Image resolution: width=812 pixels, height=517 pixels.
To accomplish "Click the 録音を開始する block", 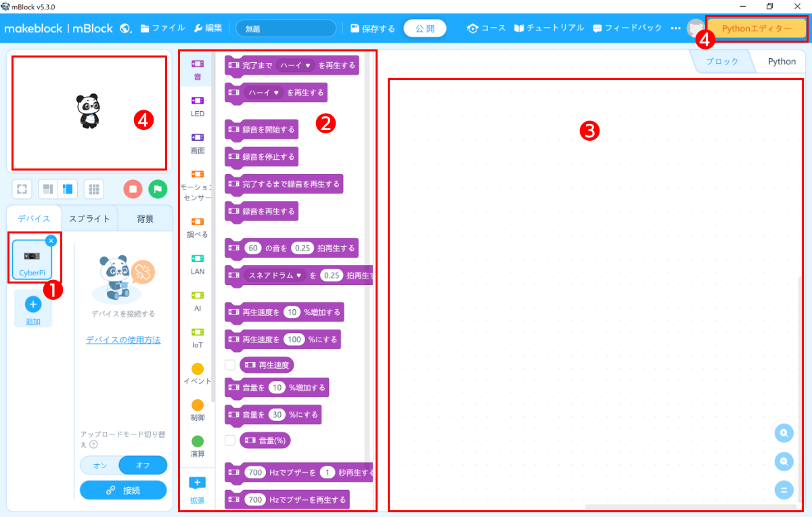I will tap(261, 130).
